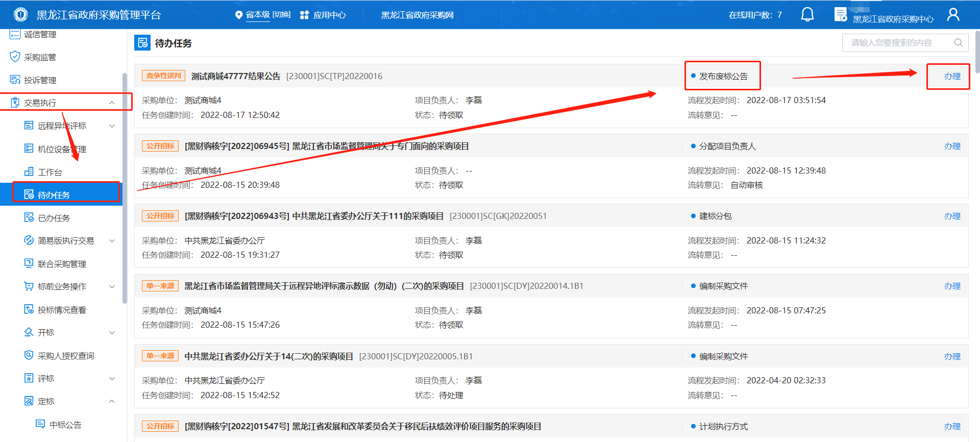Click 自动审核 流转意见 value

[x=747, y=185]
